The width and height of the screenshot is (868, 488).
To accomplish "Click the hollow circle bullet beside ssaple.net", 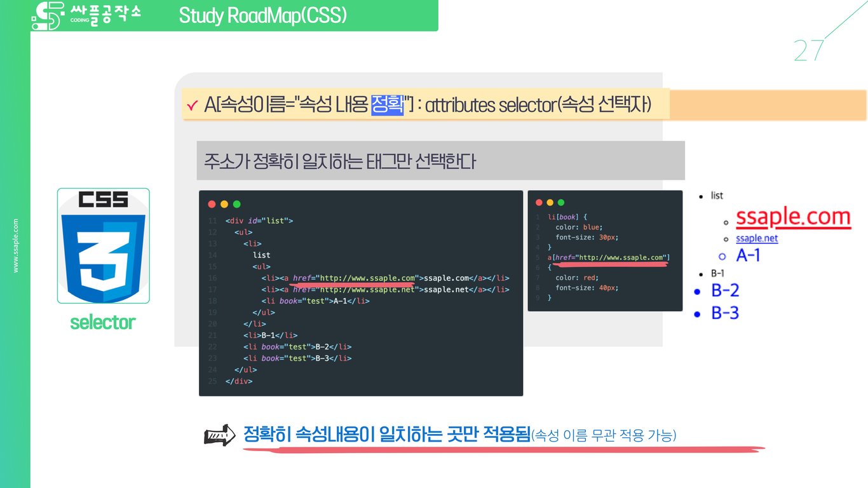I will 726,239.
